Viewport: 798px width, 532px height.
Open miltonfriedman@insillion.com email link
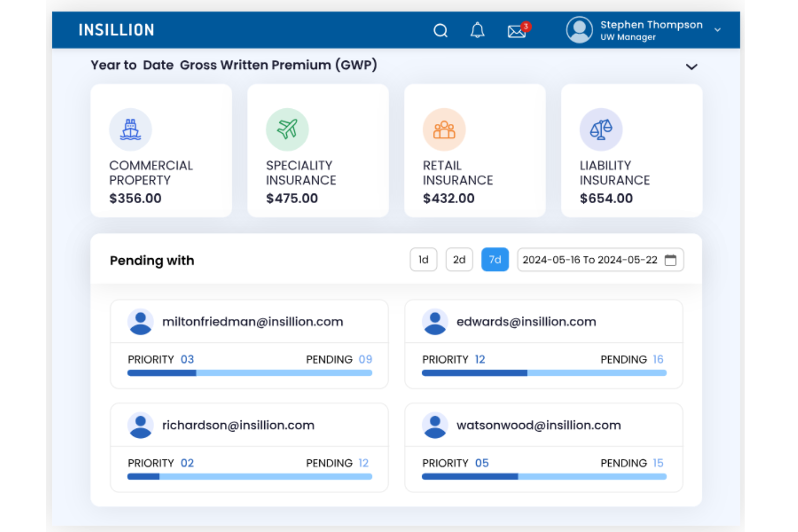[x=253, y=322]
